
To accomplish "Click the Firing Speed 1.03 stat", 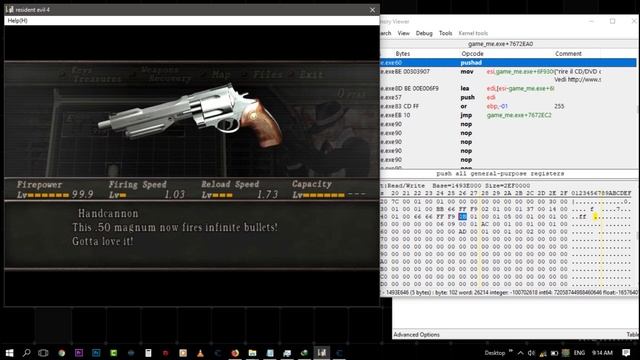I will coord(147,189).
